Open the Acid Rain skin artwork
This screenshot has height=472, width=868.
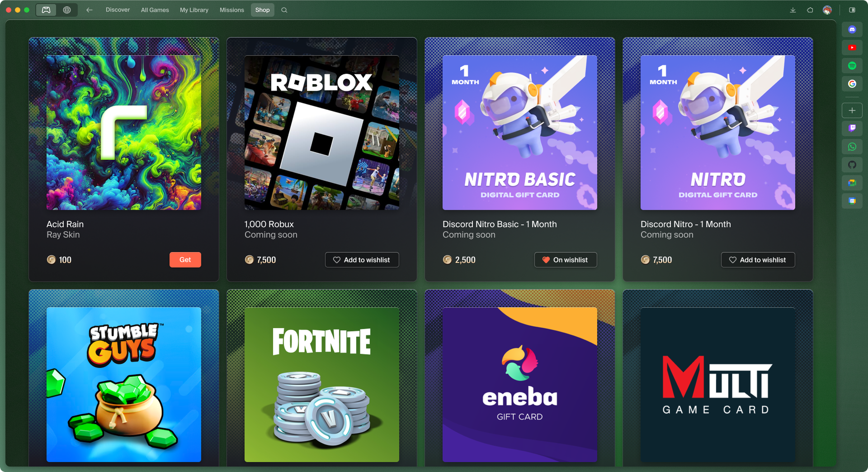[x=124, y=133]
